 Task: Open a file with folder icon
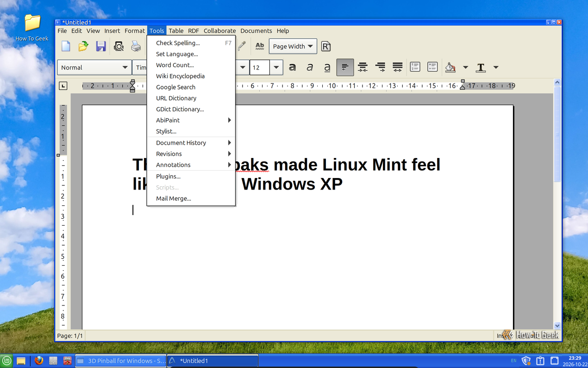83,46
